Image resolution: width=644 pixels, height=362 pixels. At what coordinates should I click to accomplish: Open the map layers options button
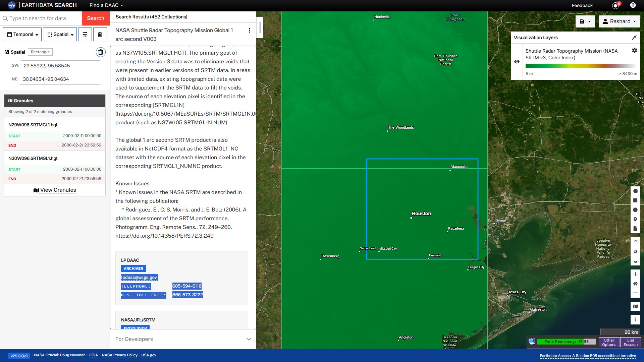click(635, 306)
